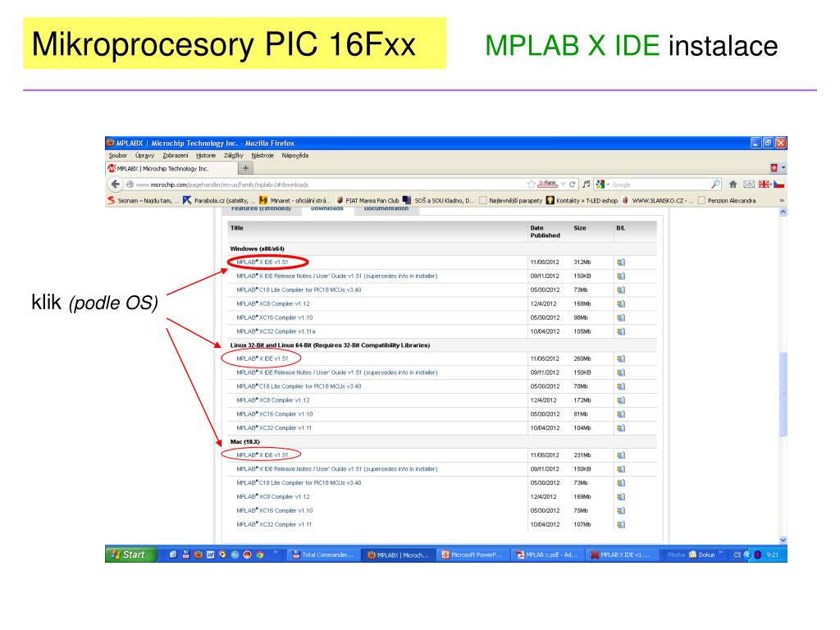Click the Windows Start button
Image resolution: width=840 pixels, height=630 pixels.
point(130,555)
